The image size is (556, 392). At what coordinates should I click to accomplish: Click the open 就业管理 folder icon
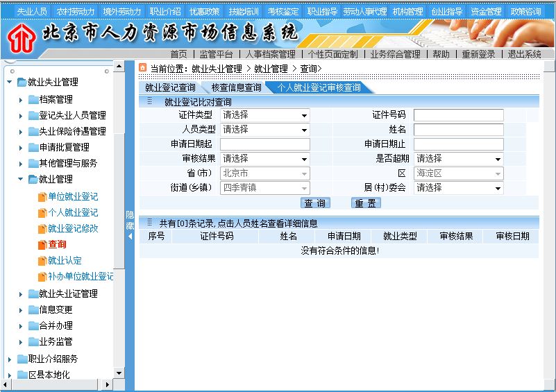[x=33, y=179]
